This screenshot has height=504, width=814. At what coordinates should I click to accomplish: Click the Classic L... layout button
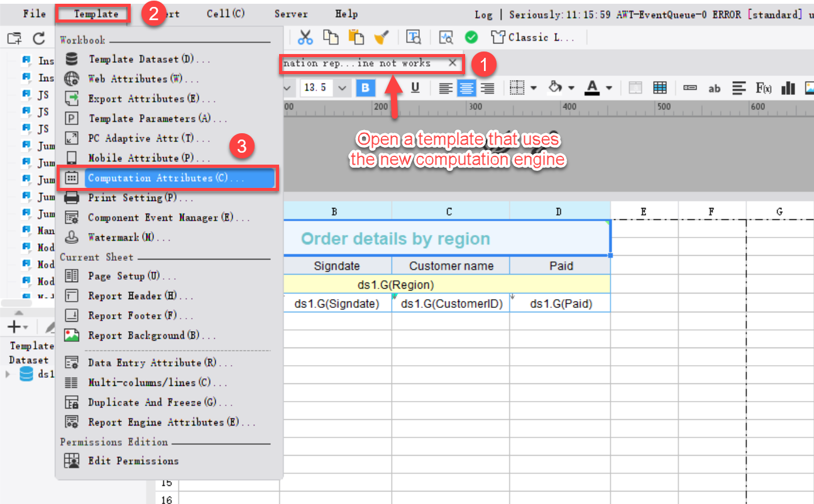(533, 38)
